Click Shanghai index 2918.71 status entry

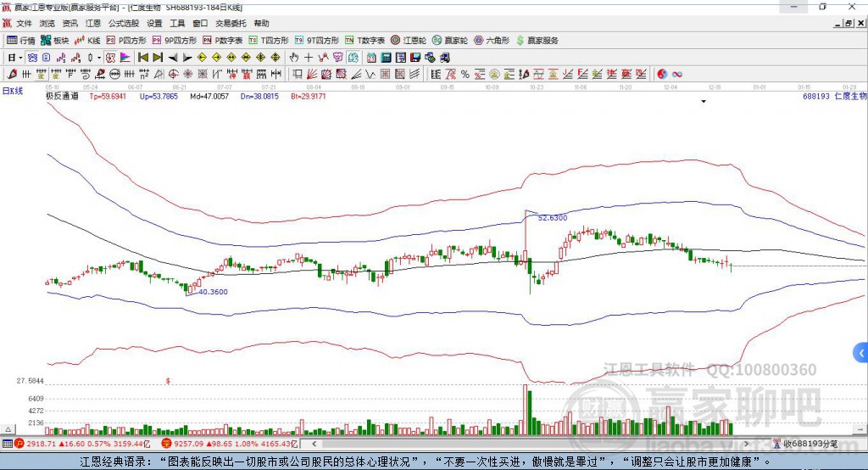pyautogui.click(x=82, y=444)
